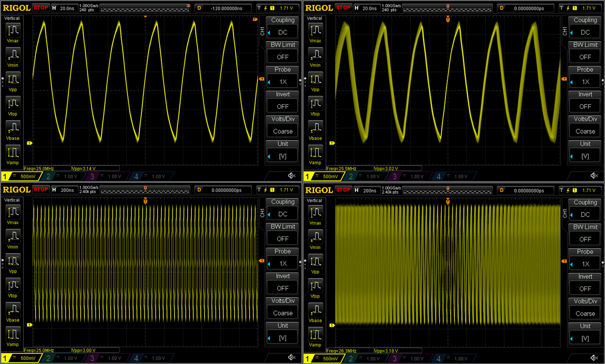This screenshot has height=364, width=605.
Task: Select Vpp icon in top-right scope (Vpp=3.02 V)
Action: pyautogui.click(x=316, y=79)
